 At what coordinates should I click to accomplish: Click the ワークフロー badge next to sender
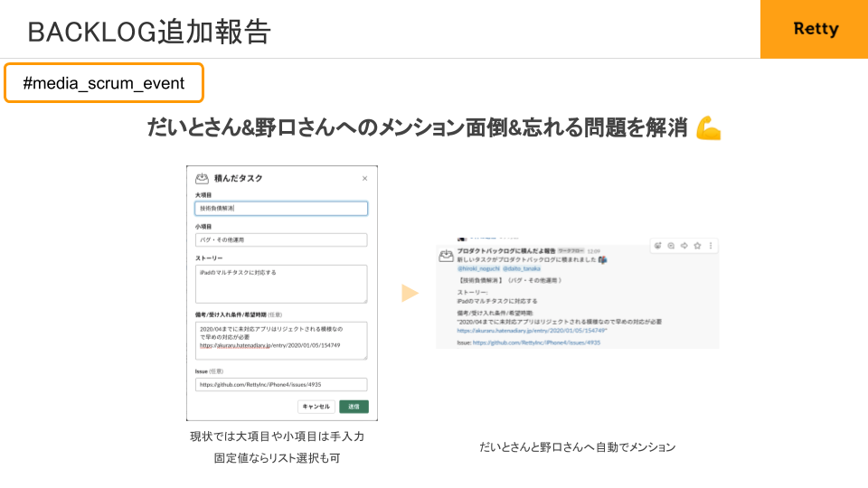571,250
